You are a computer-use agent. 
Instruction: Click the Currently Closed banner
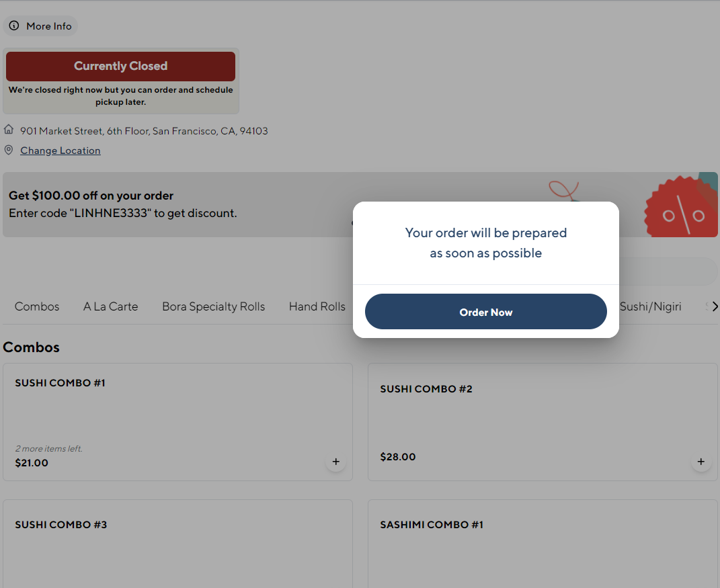[120, 66]
